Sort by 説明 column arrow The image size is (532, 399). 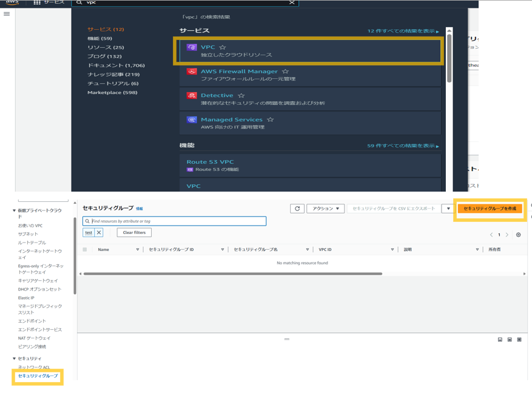(x=477, y=249)
